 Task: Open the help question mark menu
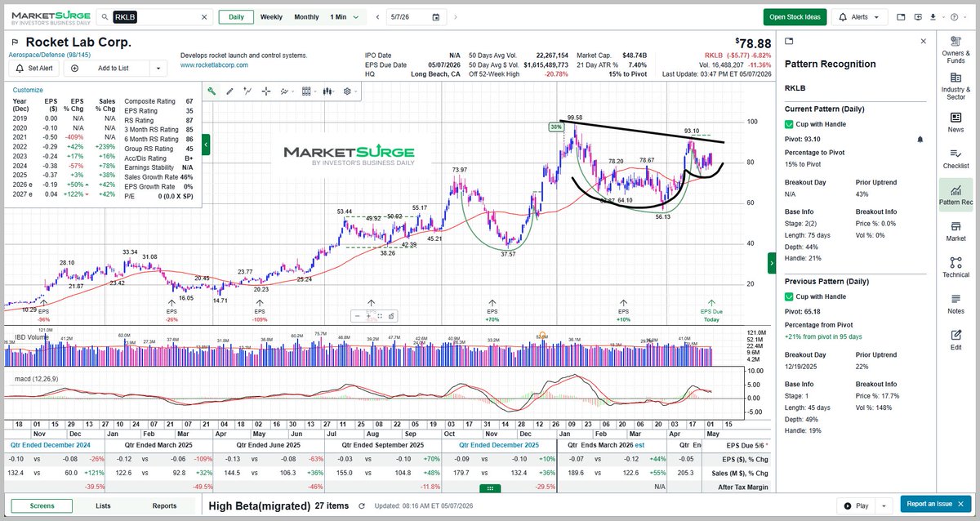[x=954, y=16]
